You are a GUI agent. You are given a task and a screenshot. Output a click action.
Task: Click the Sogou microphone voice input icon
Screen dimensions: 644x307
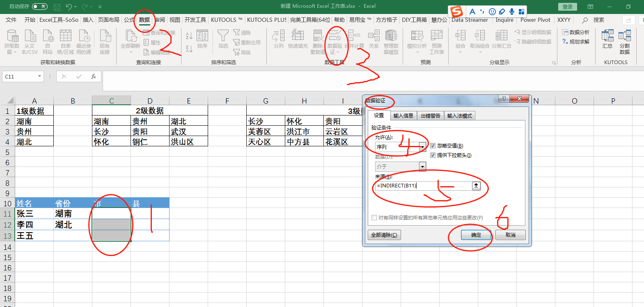pyautogui.click(x=512, y=12)
